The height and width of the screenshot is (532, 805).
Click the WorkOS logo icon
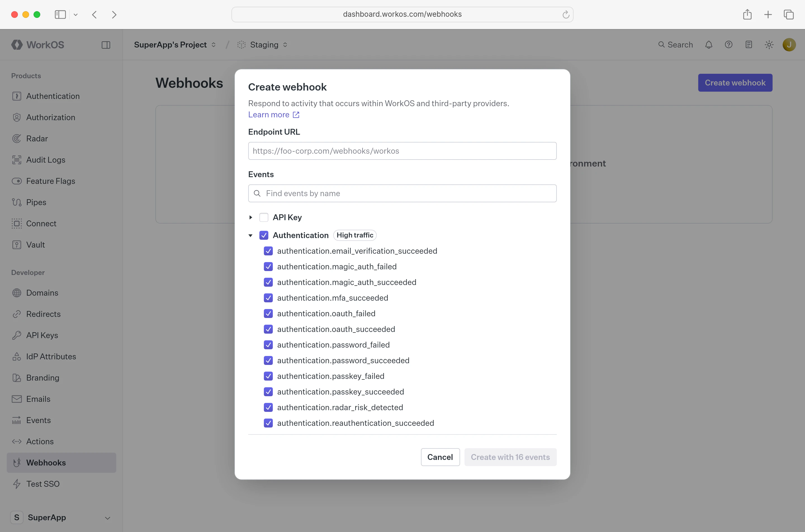point(16,45)
